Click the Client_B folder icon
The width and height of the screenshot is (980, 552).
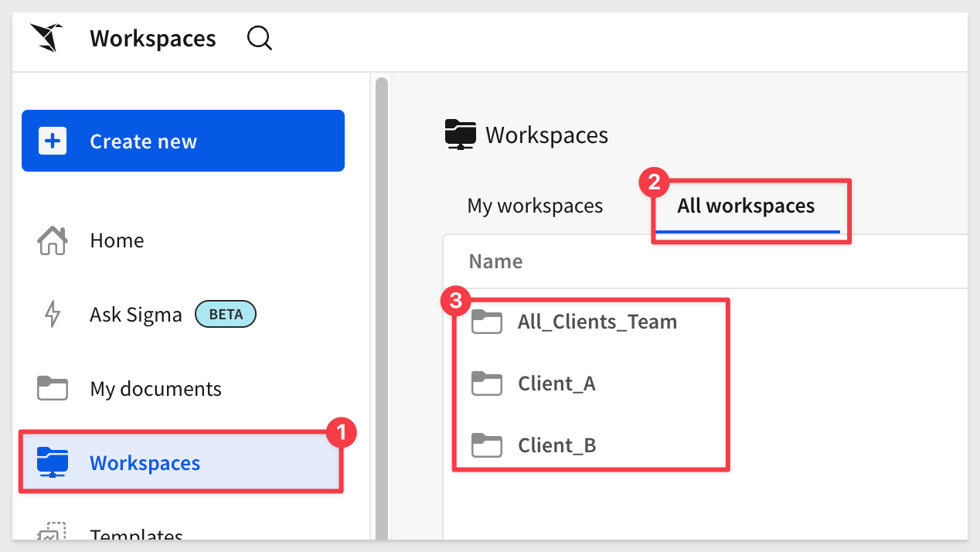click(487, 445)
